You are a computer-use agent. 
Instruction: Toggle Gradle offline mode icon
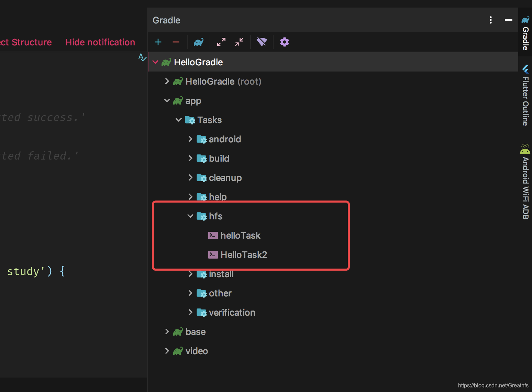[262, 42]
